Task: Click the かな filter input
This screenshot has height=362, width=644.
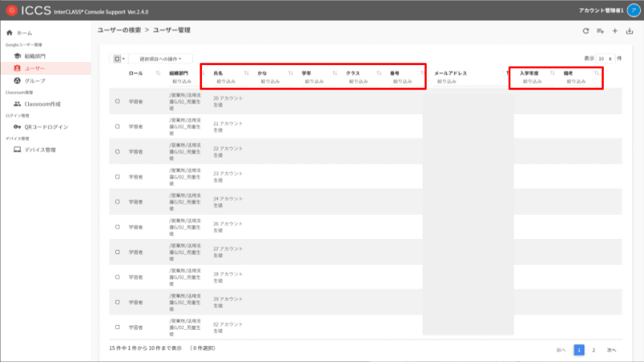Action: click(275, 82)
